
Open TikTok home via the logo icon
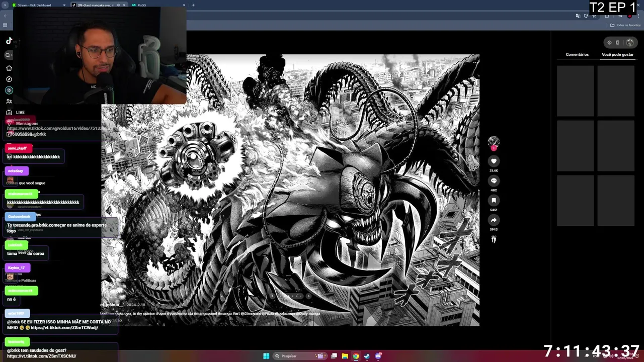point(9,41)
